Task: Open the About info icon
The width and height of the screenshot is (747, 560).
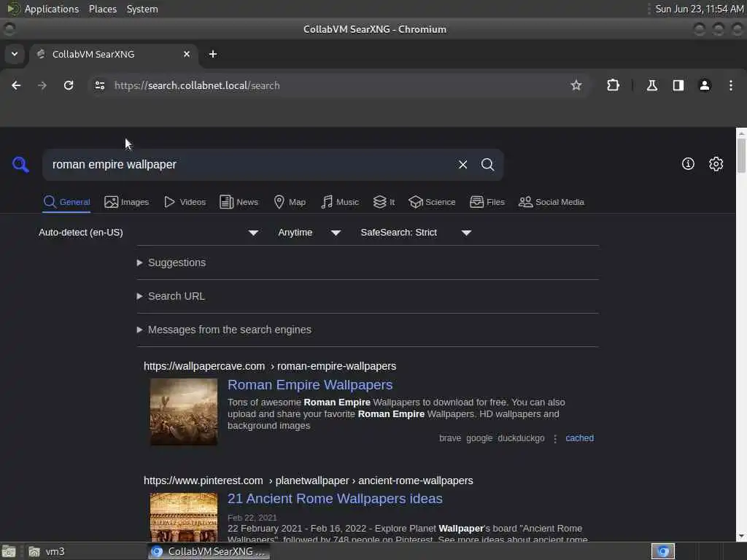Action: coord(688,164)
